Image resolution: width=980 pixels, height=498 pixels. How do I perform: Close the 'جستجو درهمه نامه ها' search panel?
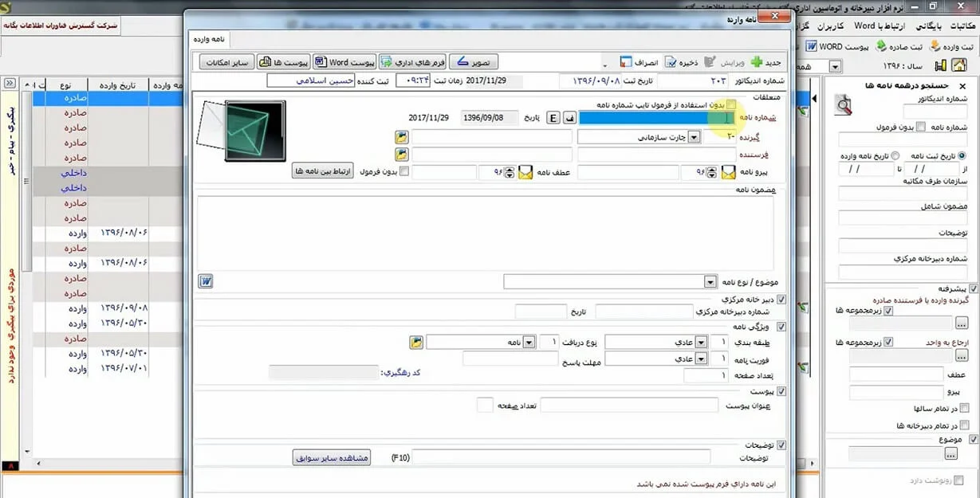962,85
